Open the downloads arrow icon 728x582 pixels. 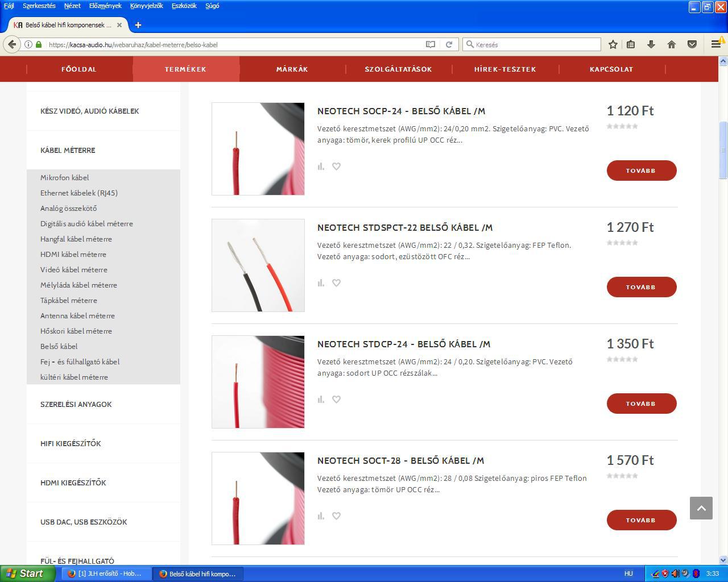pos(651,44)
